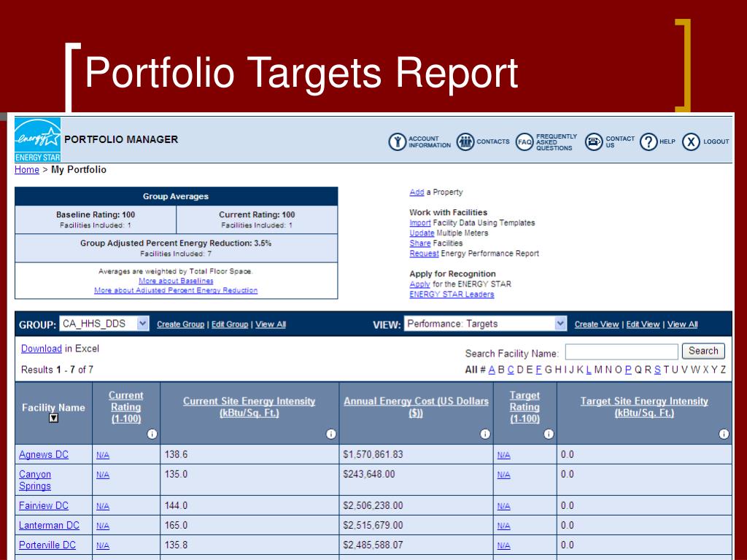Focus the Search Facility Name field
This screenshot has width=747, height=560.
point(622,352)
